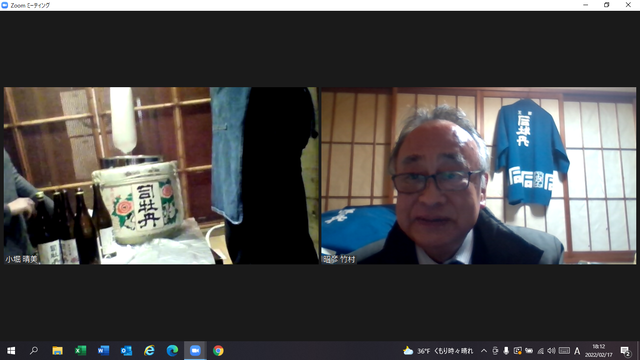Open Internet Explorer from taskbar
The height and width of the screenshot is (360, 640).
point(149,351)
